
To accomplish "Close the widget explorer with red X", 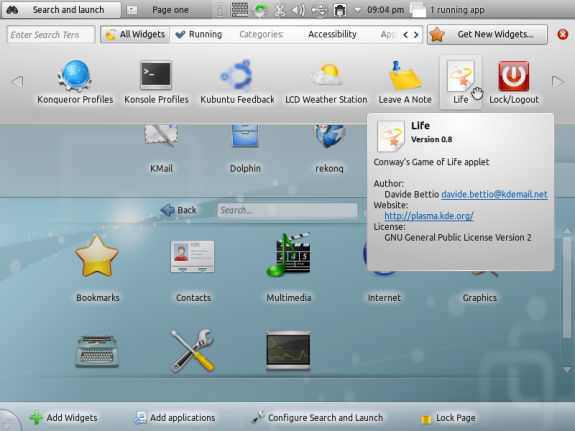I will [563, 34].
